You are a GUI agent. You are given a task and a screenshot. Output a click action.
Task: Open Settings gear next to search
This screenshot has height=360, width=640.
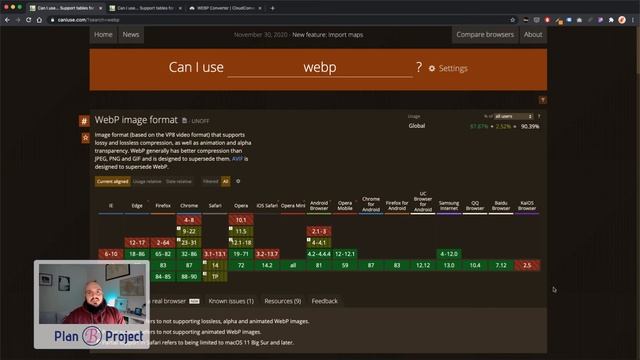coord(448,68)
